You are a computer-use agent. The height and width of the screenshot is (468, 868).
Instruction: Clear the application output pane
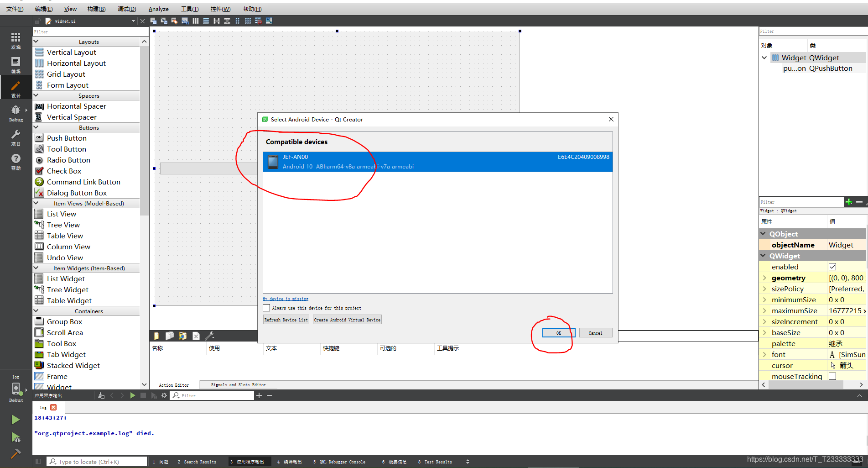(x=101, y=395)
